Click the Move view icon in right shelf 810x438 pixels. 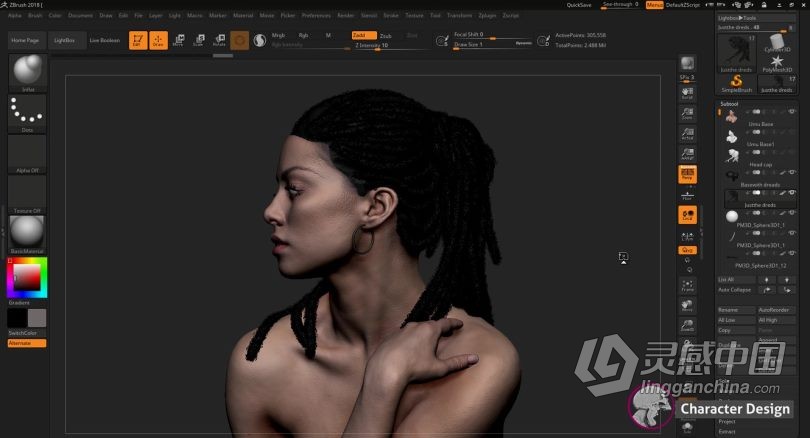click(x=687, y=305)
